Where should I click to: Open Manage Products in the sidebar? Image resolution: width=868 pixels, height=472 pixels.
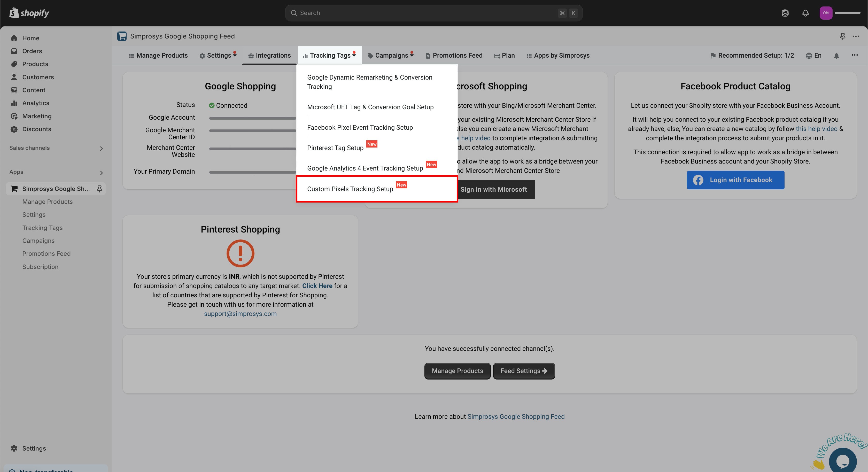tap(48, 202)
